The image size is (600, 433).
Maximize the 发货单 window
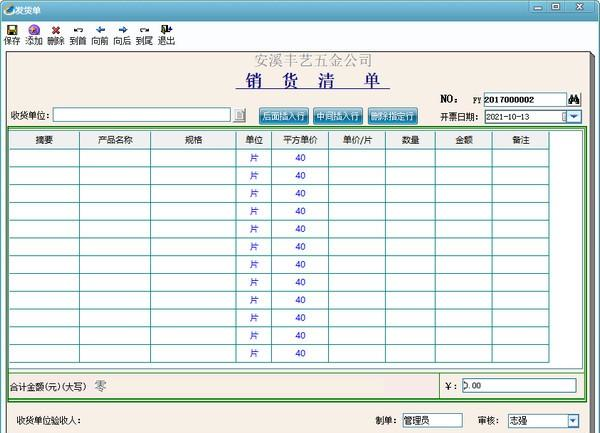tap(556, 7)
